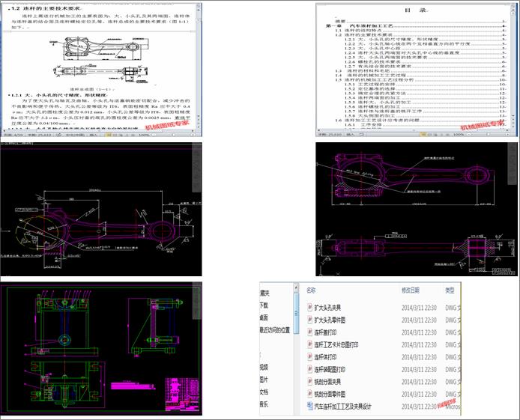Sort files by the 名称 column header
Viewport: 520px width, 420px height.
311,290
